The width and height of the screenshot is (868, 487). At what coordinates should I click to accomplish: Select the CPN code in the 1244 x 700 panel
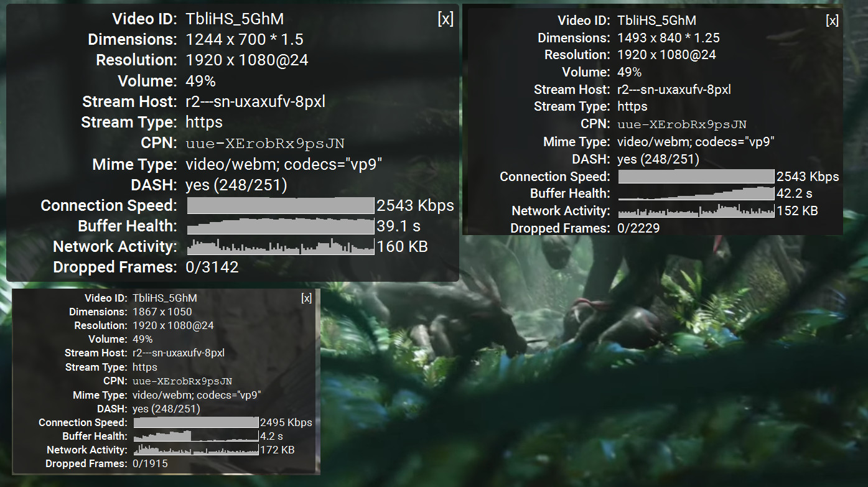(x=265, y=144)
